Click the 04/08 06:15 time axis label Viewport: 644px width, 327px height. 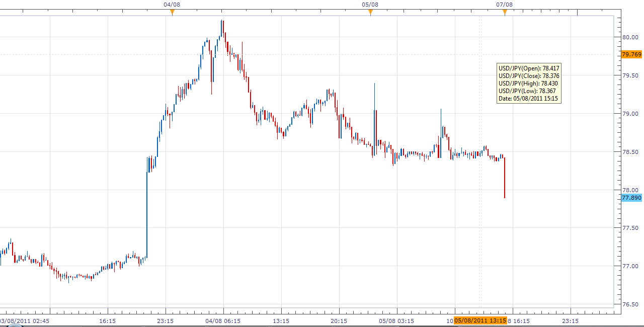click(223, 320)
